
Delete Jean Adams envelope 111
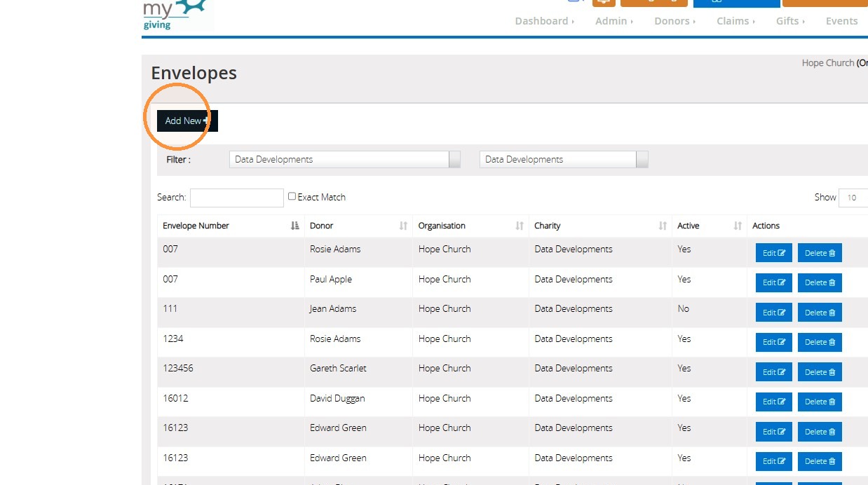[820, 313]
